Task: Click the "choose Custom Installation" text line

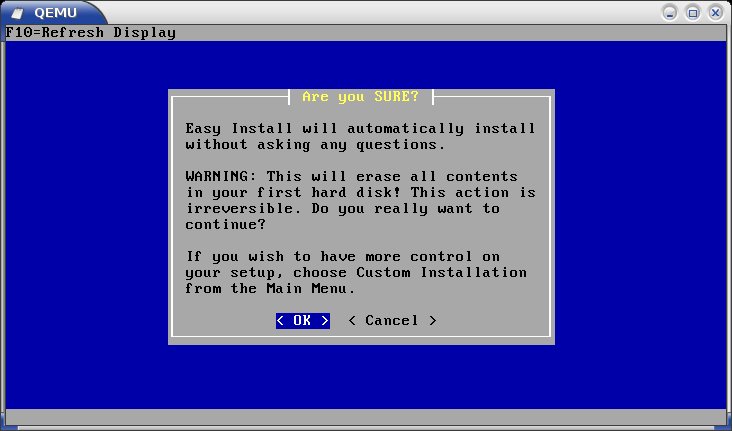Action: tap(356, 272)
